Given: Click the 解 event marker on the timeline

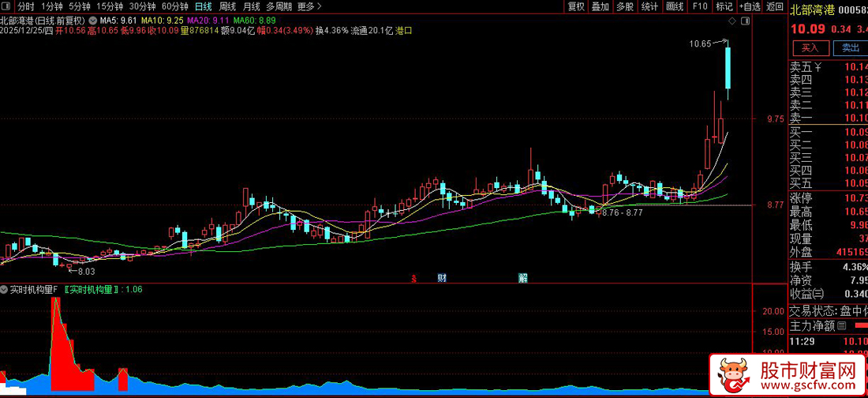Looking at the screenshot, I should click(522, 278).
